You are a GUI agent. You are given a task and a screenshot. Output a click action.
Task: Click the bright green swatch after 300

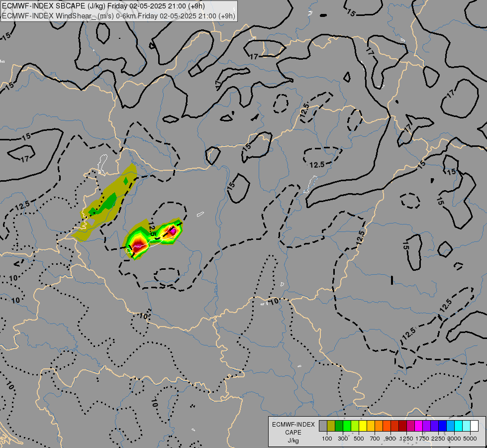347,426
